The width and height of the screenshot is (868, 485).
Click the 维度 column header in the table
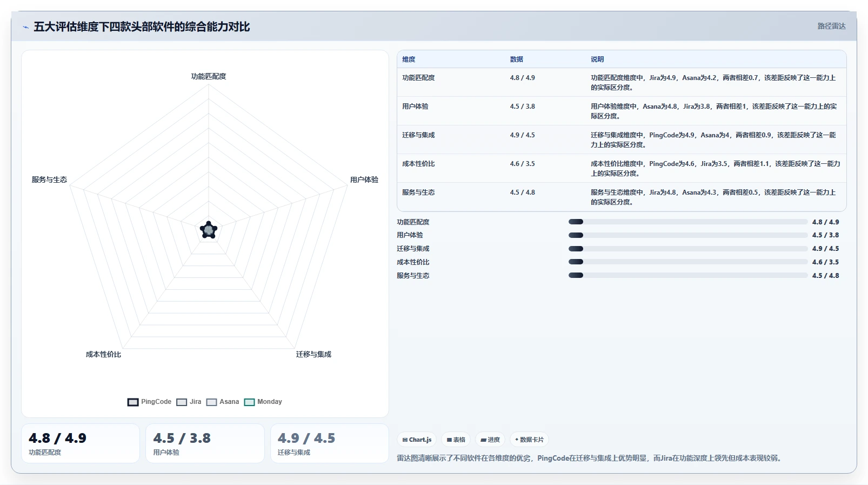tap(409, 59)
